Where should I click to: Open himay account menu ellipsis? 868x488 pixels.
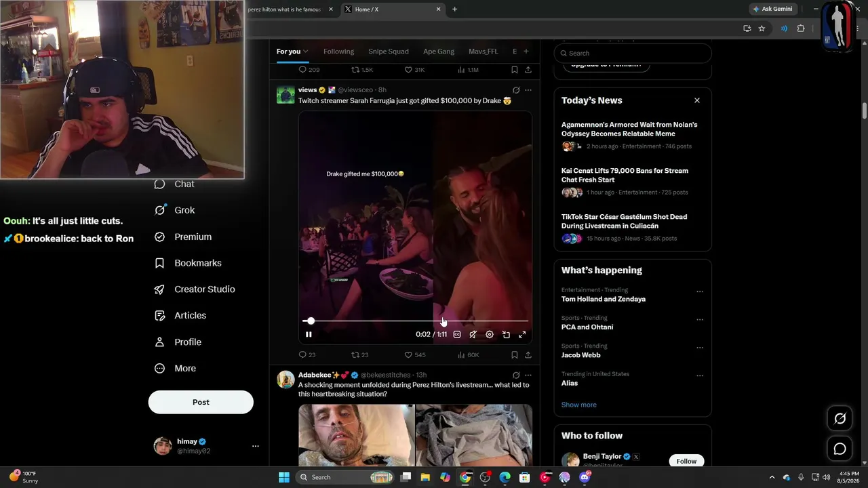256,446
